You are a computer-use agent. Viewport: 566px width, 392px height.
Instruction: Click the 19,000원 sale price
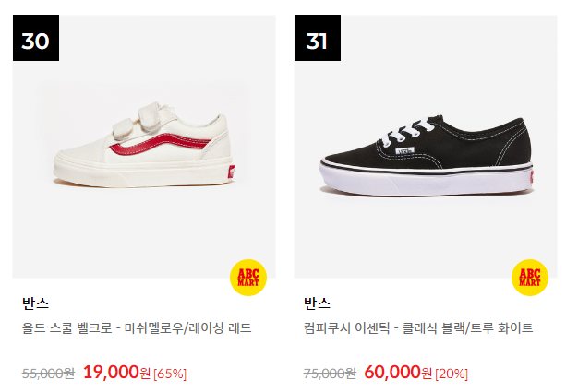116,372
